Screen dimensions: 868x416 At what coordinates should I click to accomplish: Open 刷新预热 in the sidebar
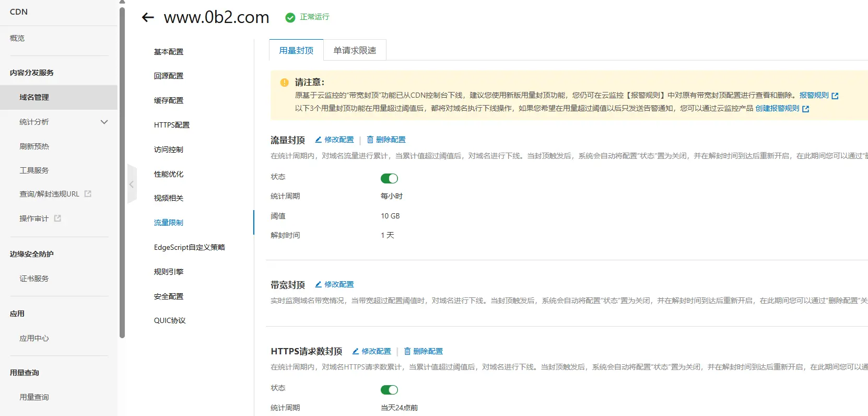[x=34, y=146]
